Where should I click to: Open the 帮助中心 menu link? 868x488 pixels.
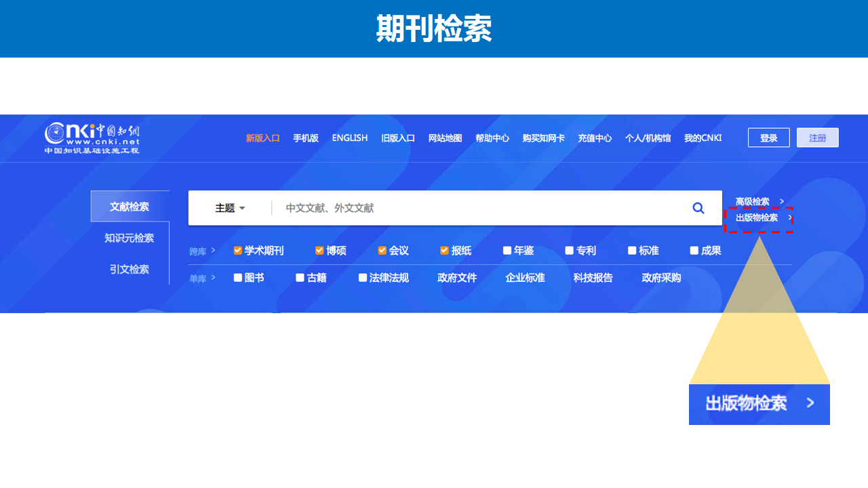492,138
